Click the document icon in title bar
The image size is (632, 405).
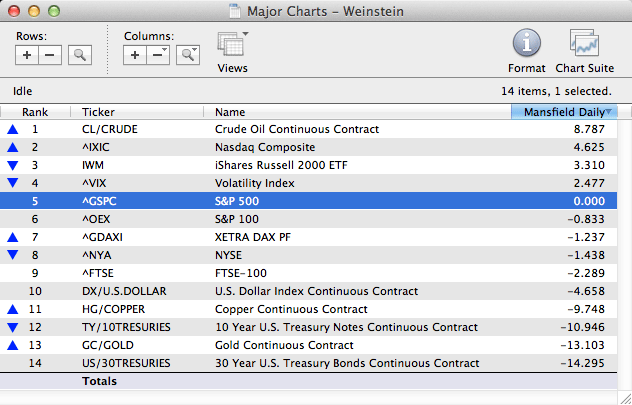(236, 10)
